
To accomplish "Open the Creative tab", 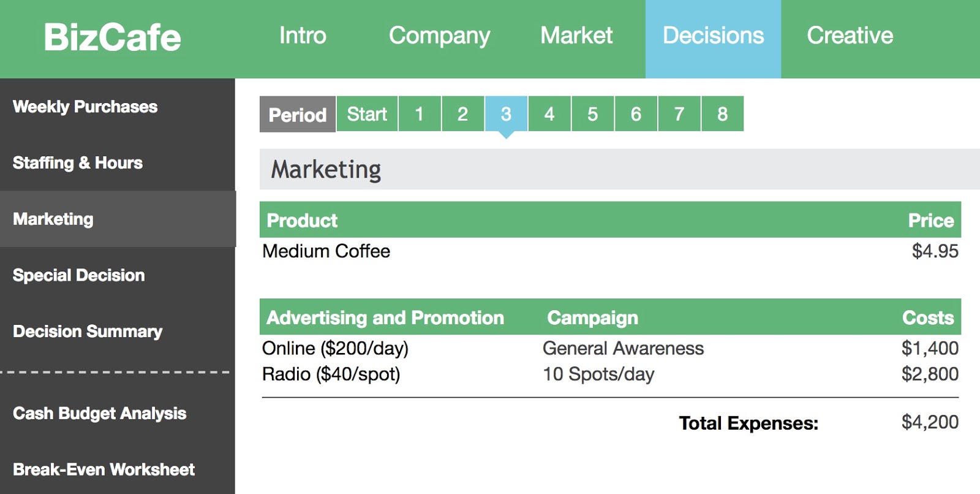I will point(850,36).
